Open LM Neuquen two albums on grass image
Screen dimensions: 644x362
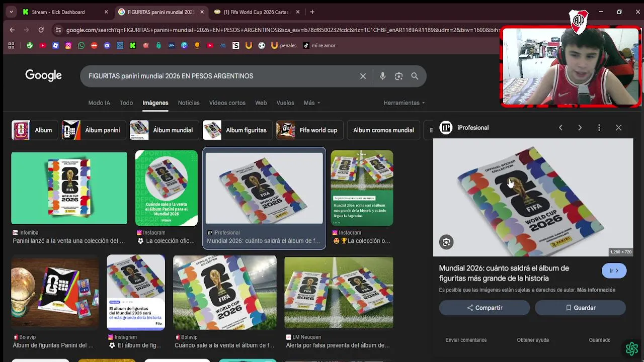point(339,293)
